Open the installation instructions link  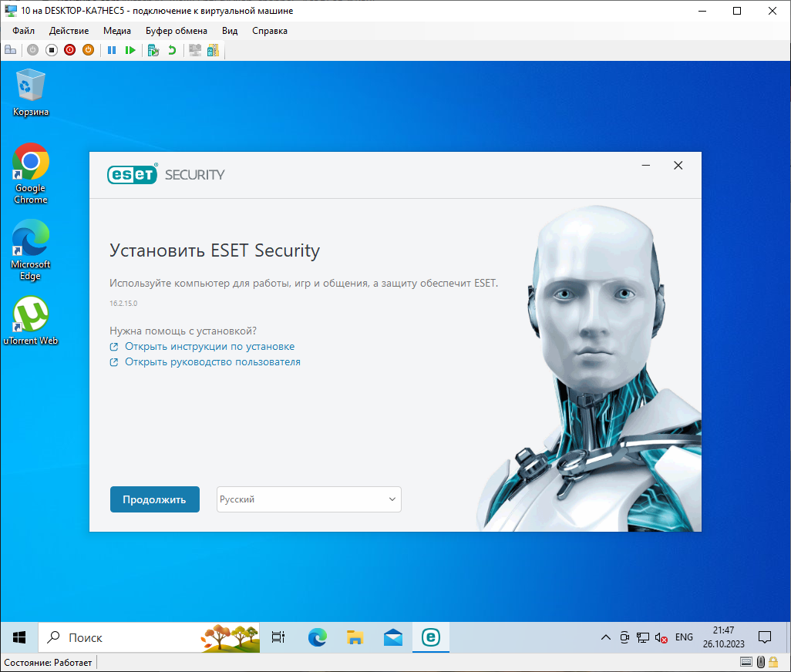pyautogui.click(x=210, y=346)
